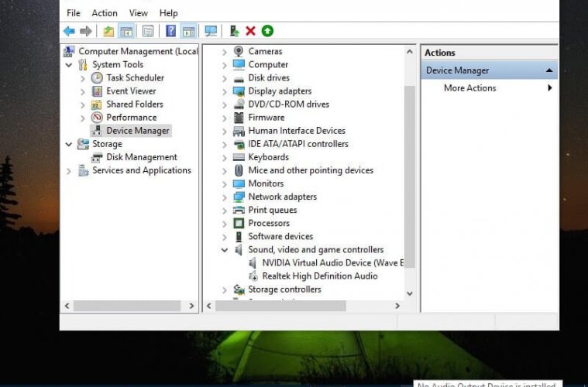Collapse the Device Manager actions section

(549, 70)
